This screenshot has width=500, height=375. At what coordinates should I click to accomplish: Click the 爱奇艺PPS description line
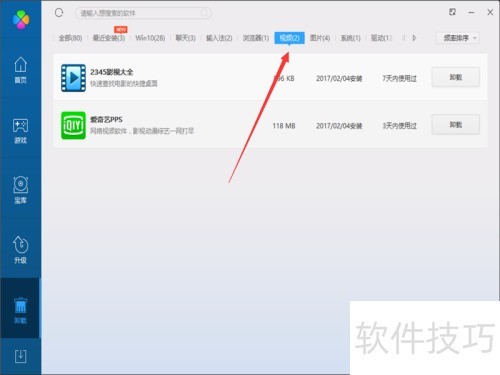tap(142, 131)
